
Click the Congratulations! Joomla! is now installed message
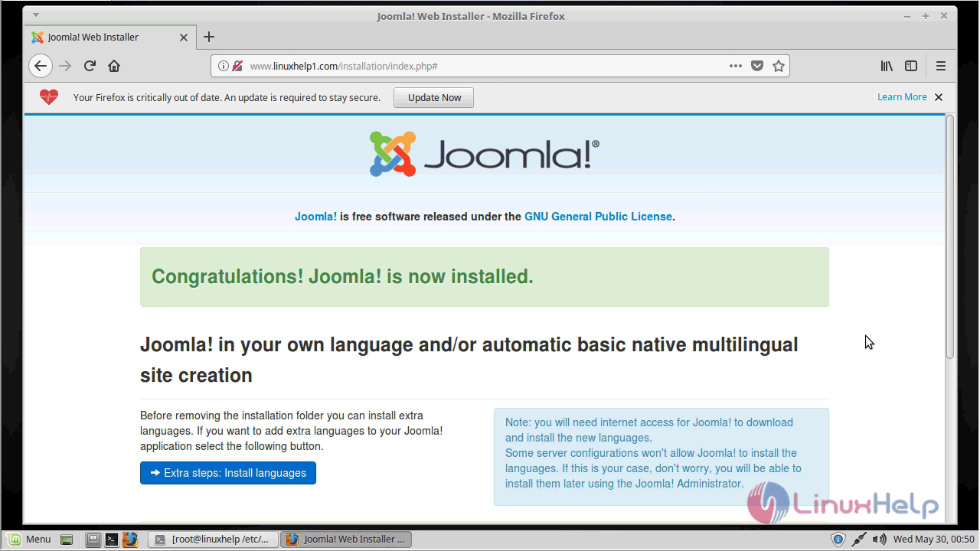tap(484, 277)
